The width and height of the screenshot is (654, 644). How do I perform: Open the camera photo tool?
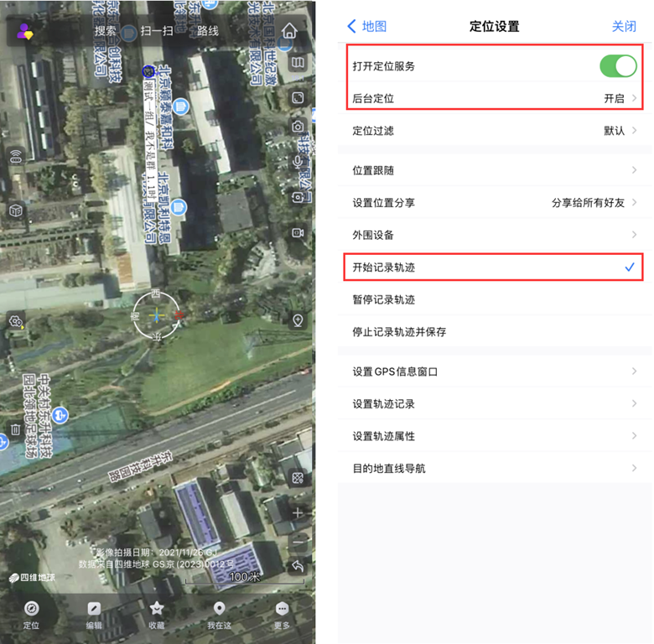(298, 127)
